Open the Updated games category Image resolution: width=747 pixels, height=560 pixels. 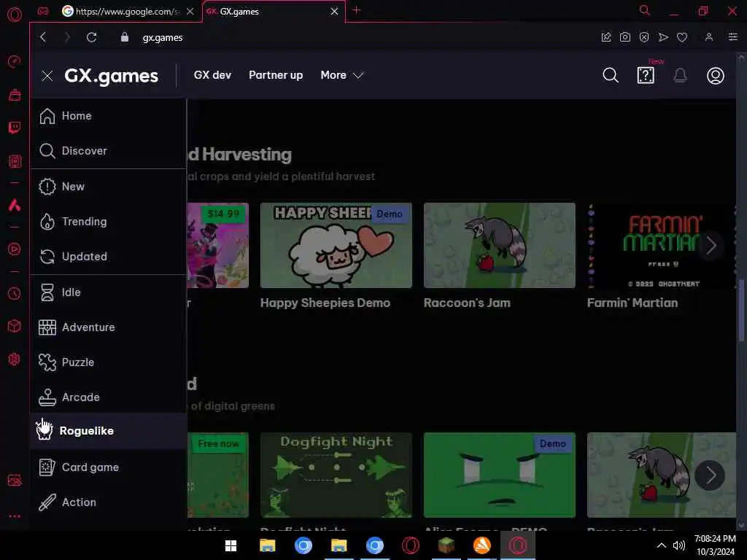pos(108,256)
